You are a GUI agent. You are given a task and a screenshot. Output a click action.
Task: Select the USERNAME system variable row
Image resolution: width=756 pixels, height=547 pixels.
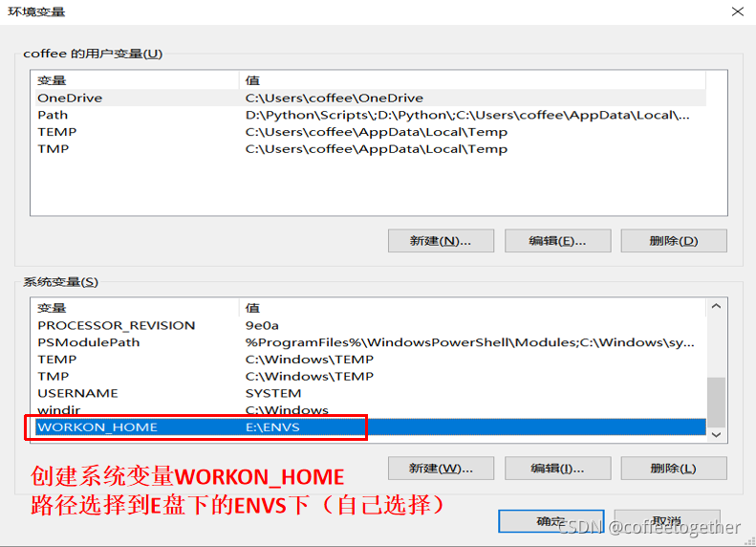[x=370, y=393]
